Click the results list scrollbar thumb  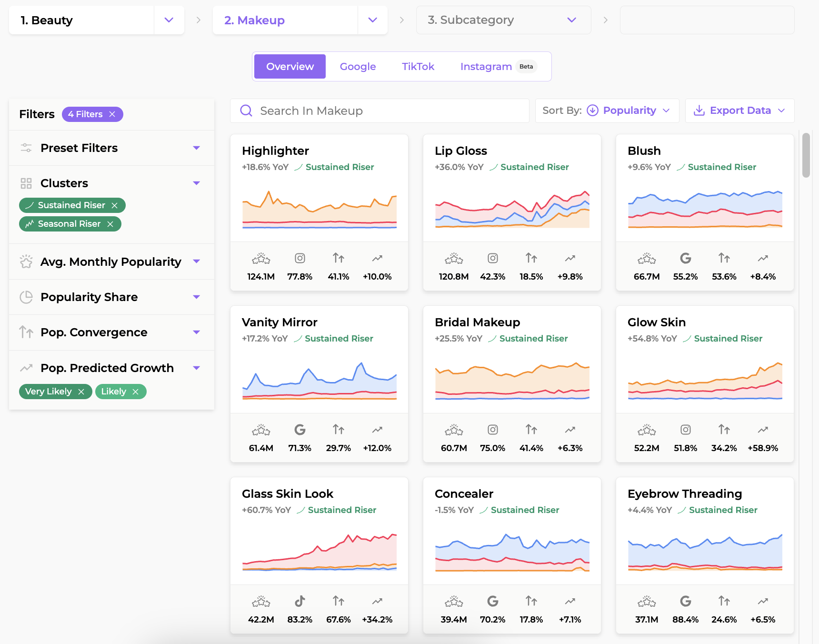[x=806, y=155]
